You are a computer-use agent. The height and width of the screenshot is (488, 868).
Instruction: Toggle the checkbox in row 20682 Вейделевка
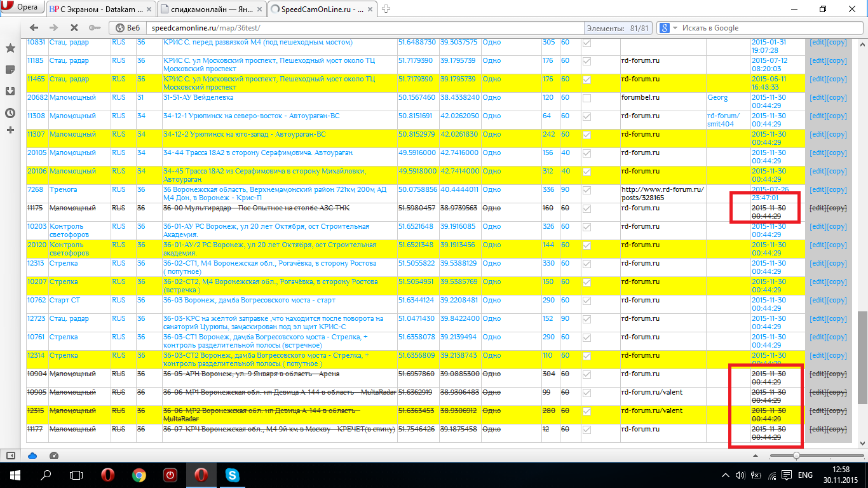587,98
